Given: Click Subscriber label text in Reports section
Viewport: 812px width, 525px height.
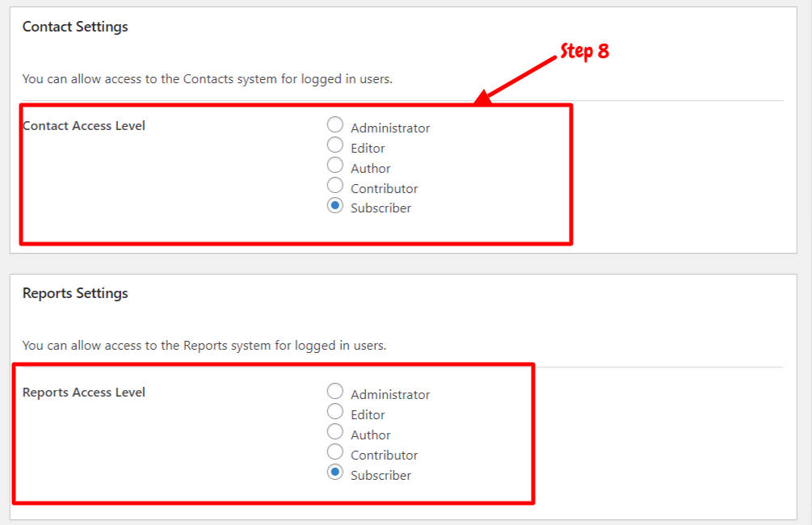Looking at the screenshot, I should coord(381,475).
